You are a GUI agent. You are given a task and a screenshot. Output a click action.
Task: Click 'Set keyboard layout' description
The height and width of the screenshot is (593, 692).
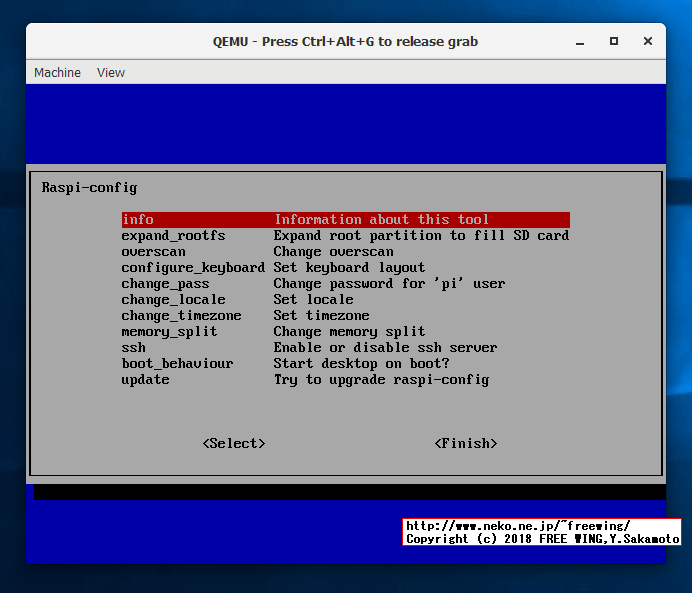349,267
